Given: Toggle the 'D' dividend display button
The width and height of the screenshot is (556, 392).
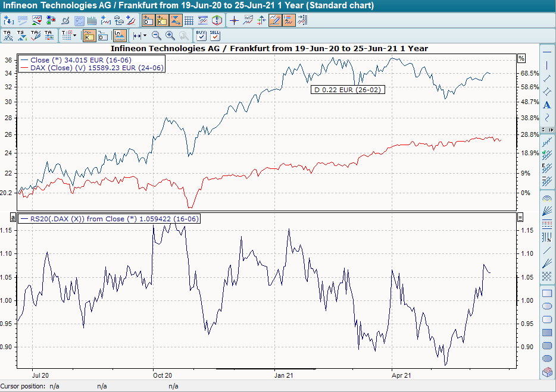Looking at the screenshot, I should click(148, 20).
